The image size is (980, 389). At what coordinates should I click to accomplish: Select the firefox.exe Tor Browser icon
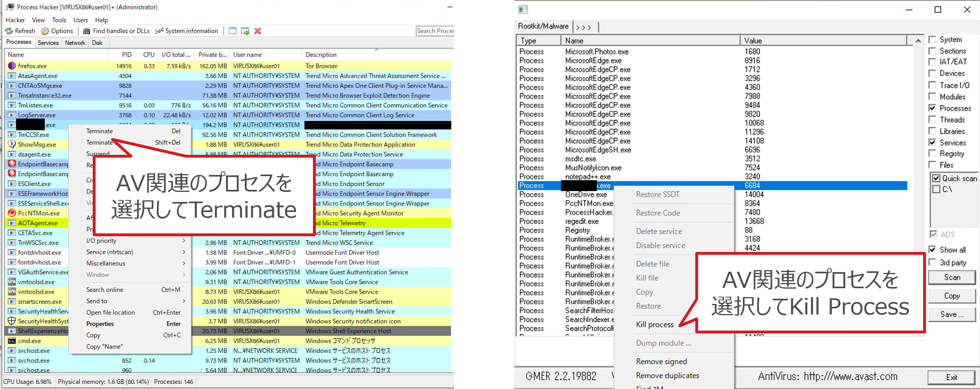12,66
